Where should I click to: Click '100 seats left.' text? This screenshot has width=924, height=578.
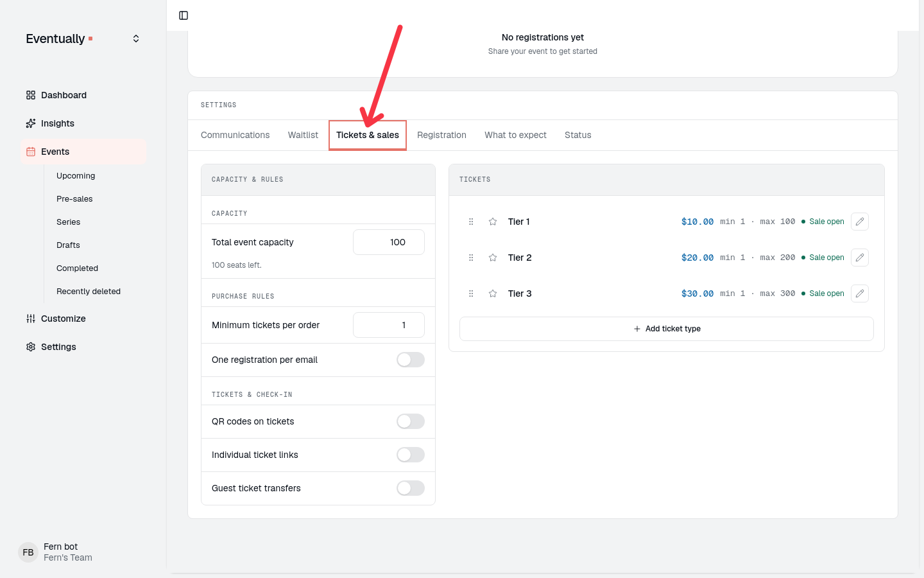coord(237,265)
